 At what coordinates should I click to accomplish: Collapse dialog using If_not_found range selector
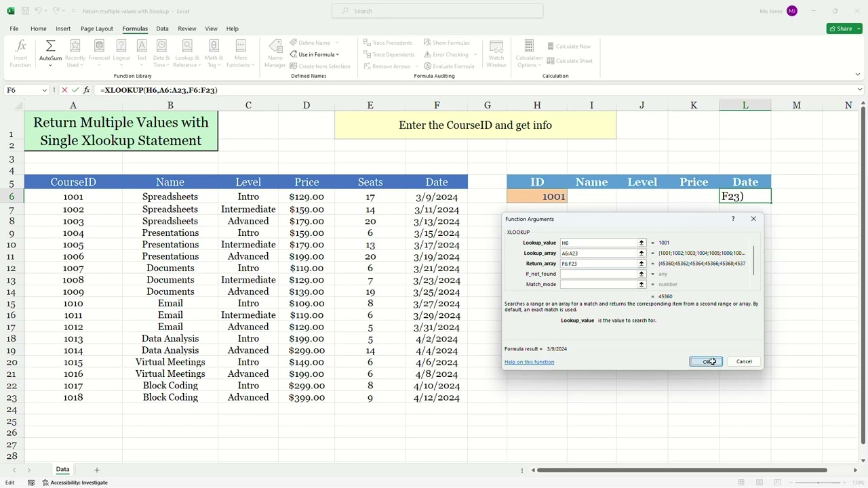point(641,274)
